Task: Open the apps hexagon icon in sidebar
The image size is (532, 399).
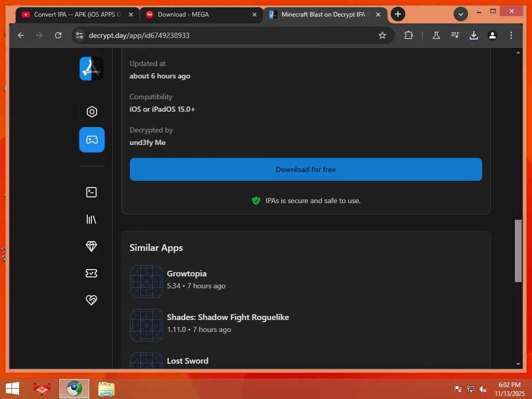Action: (91, 112)
